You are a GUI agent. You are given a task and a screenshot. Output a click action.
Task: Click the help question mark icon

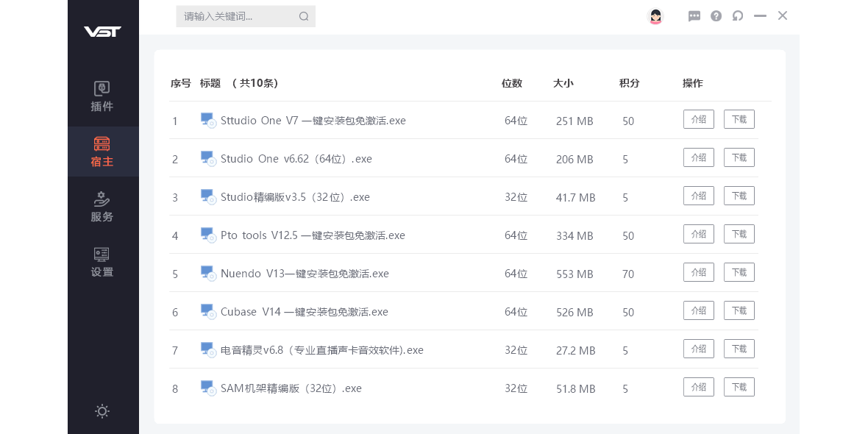pyautogui.click(x=716, y=16)
